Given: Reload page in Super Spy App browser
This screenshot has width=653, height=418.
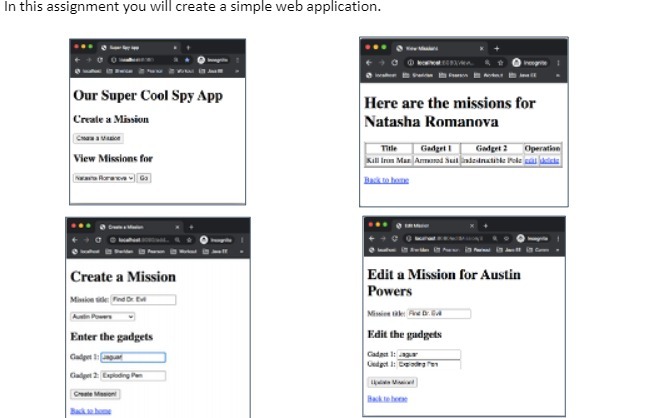Looking at the screenshot, I should click(100, 60).
